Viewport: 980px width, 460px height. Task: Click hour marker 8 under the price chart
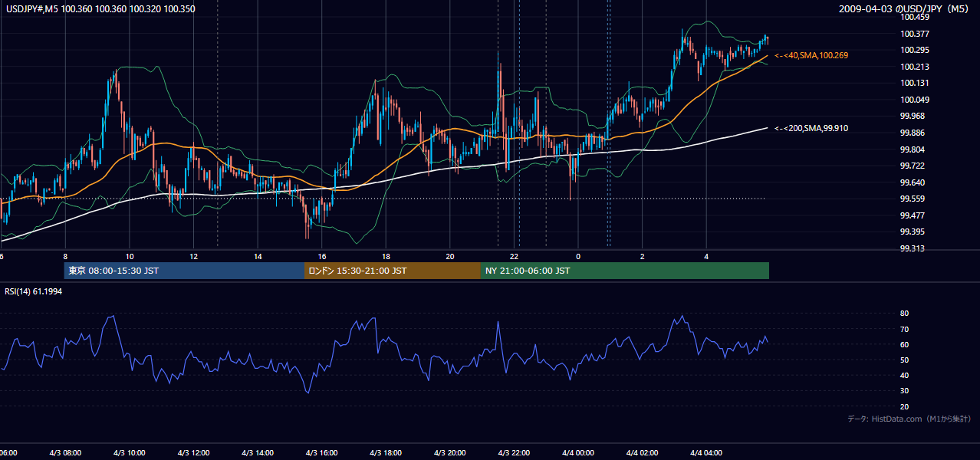pos(65,256)
